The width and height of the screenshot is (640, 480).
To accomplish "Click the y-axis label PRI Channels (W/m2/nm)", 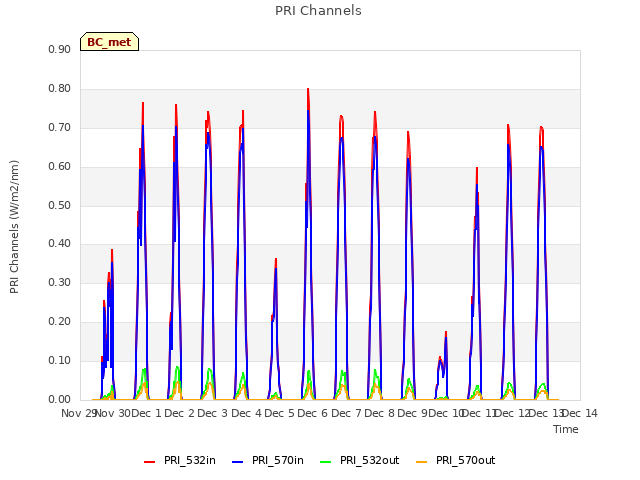I will point(14,227).
